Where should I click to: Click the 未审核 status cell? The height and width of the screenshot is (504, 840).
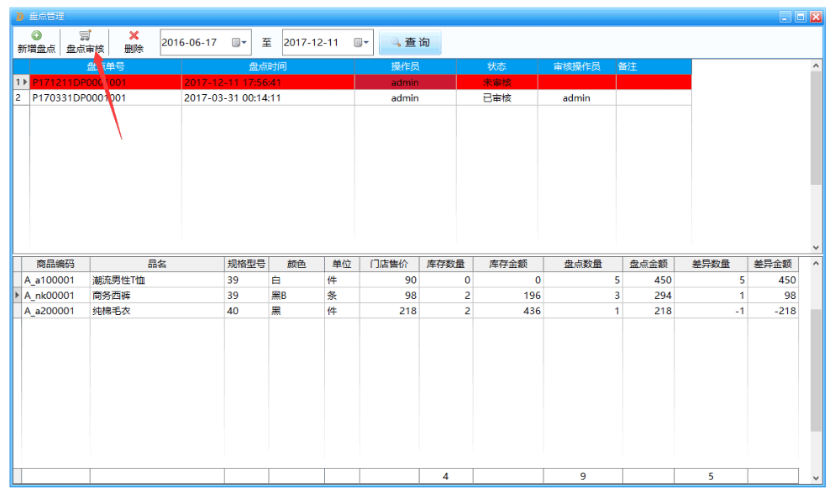coord(497,82)
